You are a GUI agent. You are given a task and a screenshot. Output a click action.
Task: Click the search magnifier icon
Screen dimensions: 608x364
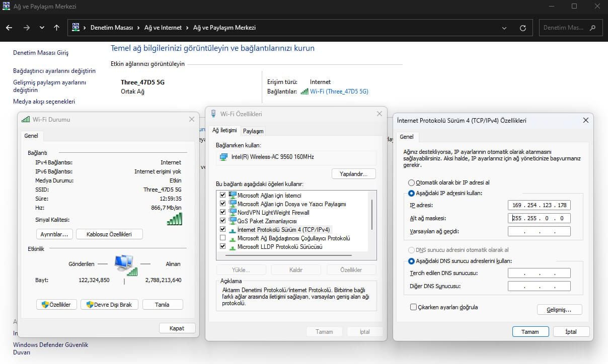click(x=592, y=28)
